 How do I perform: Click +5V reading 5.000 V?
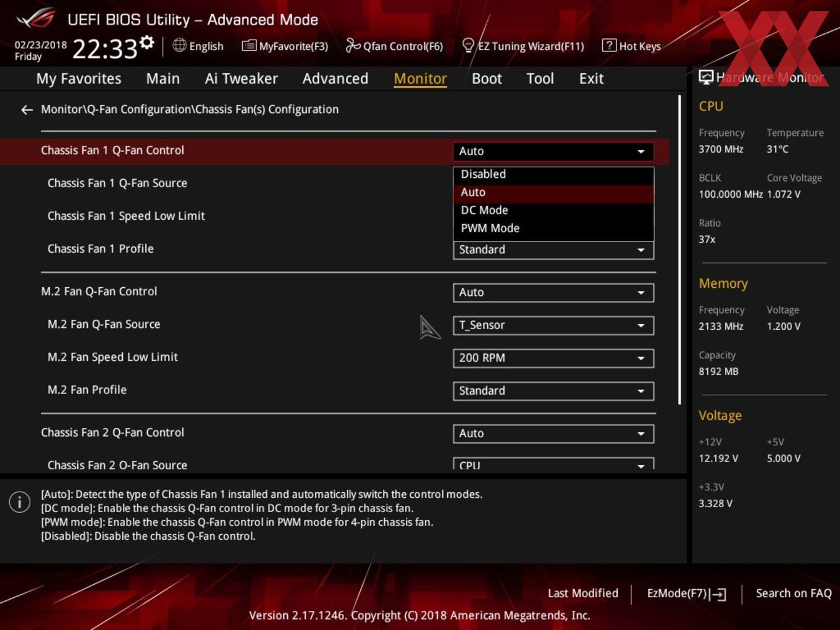coord(784,459)
